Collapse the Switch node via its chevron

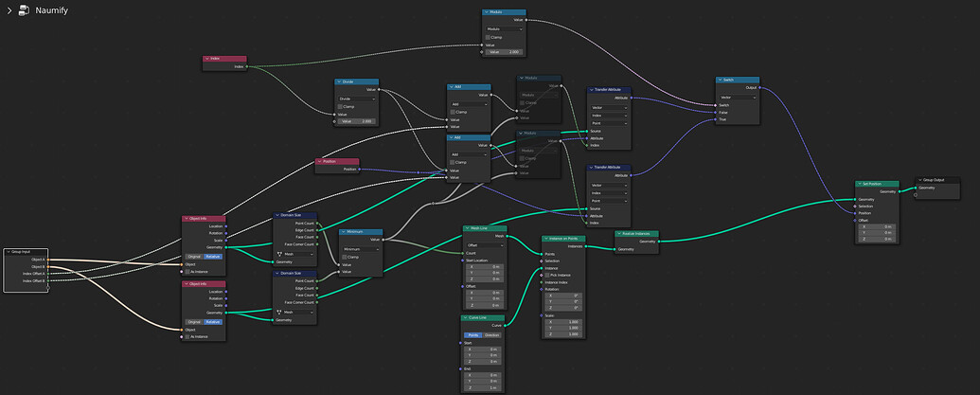[720, 80]
